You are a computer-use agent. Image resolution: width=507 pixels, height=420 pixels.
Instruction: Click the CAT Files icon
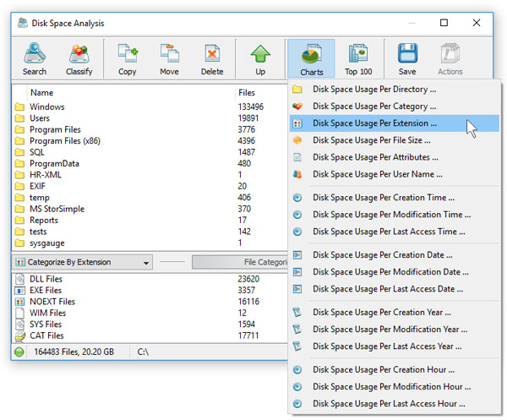pyautogui.click(x=19, y=336)
